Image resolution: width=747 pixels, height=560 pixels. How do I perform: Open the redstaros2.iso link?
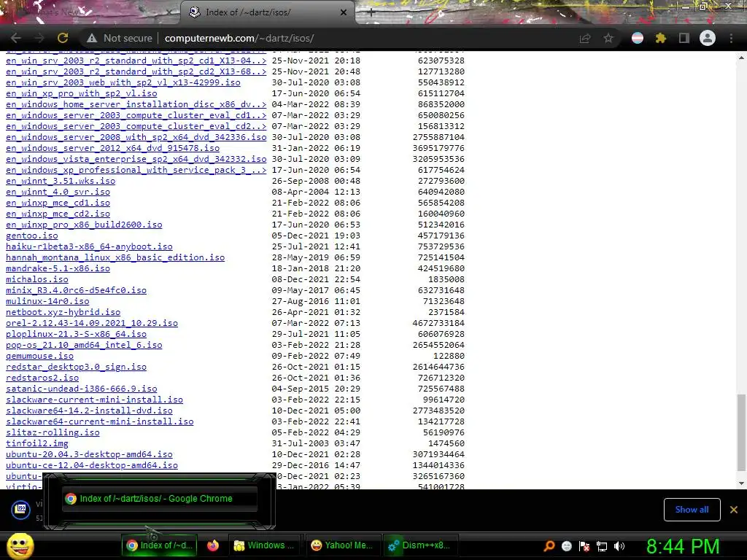tap(42, 378)
